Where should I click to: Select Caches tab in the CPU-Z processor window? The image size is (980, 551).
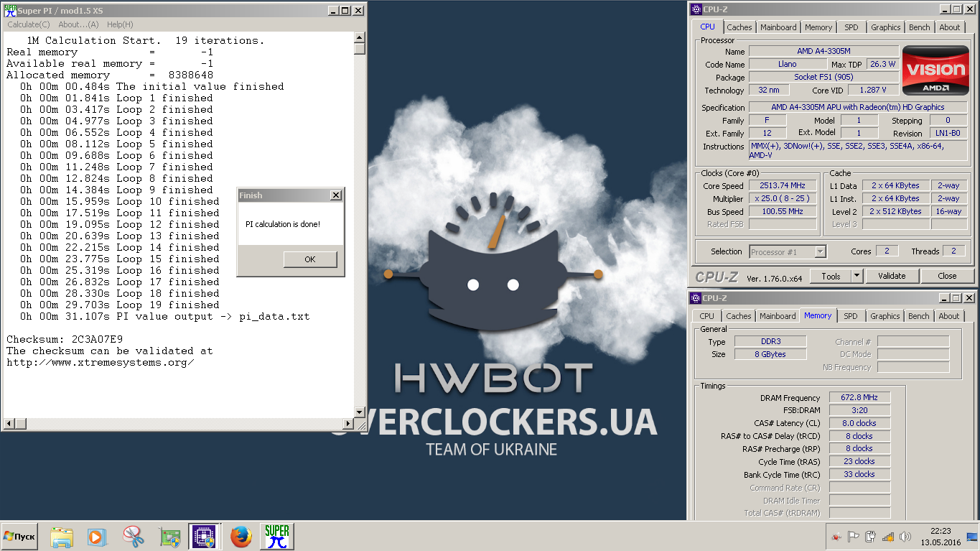click(x=739, y=27)
